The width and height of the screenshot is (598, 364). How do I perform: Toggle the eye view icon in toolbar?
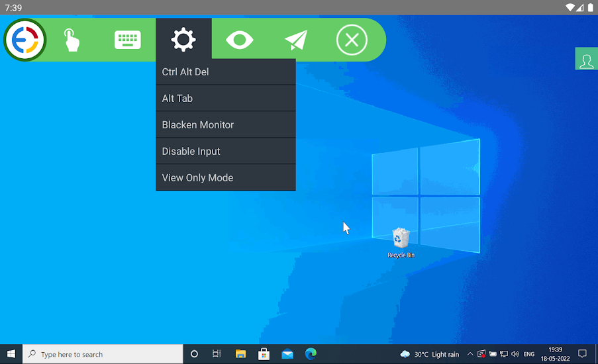240,40
